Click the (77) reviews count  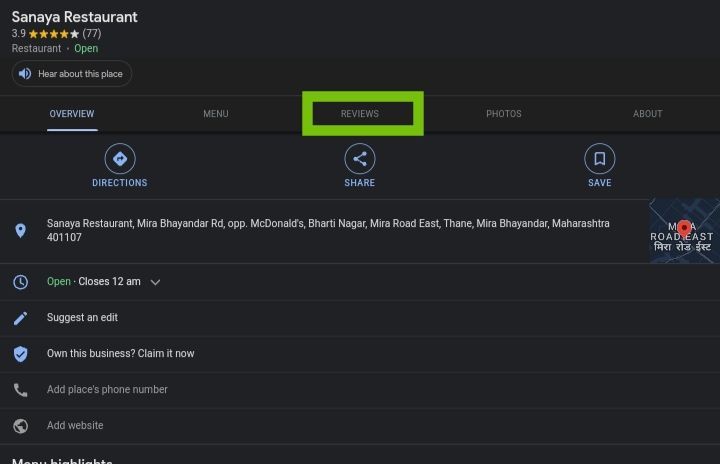coord(92,34)
